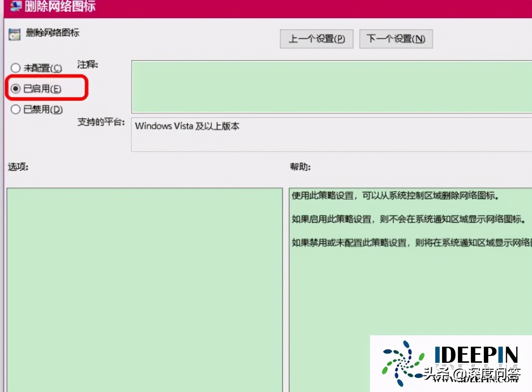Select the 已禁用(D) radio button
Image resolution: width=532 pixels, height=392 pixels.
[x=15, y=109]
